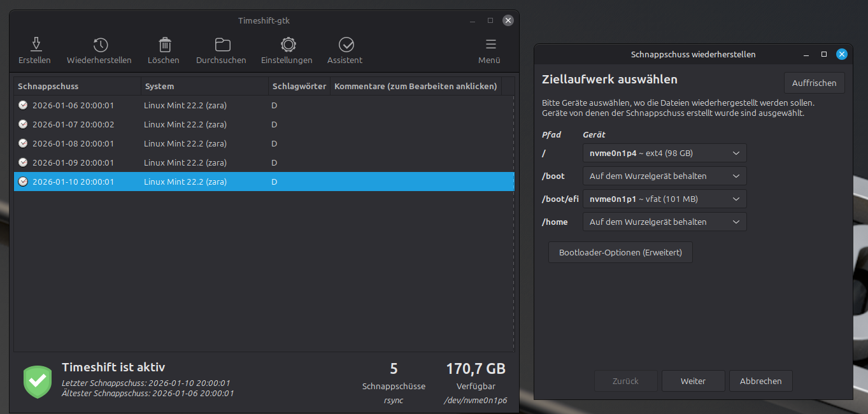Screen dimensions: 868x414
Task: Click the Erstellen snapshot icon
Action: coord(36,45)
